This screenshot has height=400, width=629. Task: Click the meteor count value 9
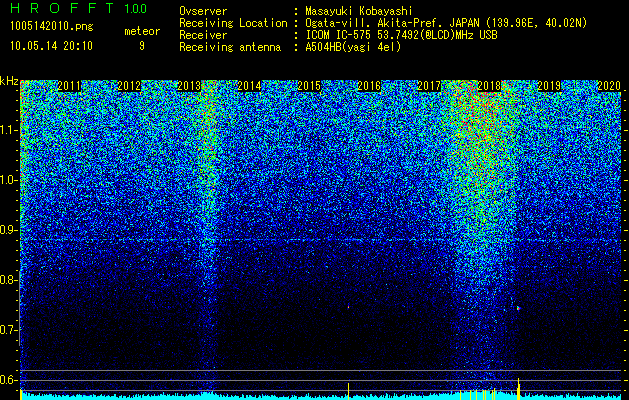tap(142, 46)
